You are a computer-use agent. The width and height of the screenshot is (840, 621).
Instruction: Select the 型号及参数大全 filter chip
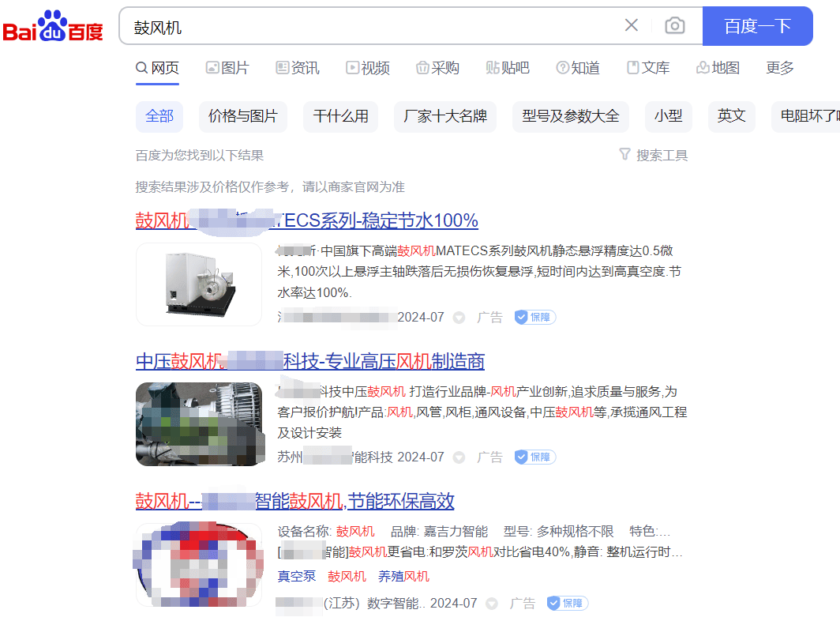pos(571,116)
